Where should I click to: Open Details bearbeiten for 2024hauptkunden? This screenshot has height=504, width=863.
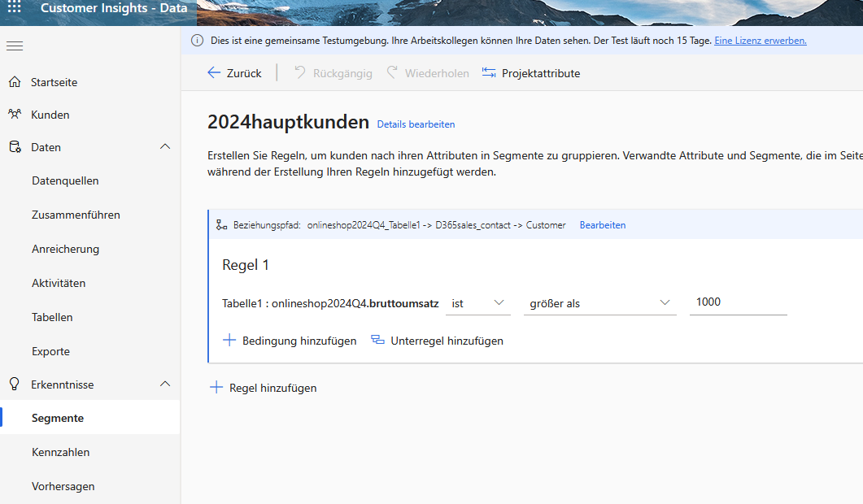coord(416,124)
